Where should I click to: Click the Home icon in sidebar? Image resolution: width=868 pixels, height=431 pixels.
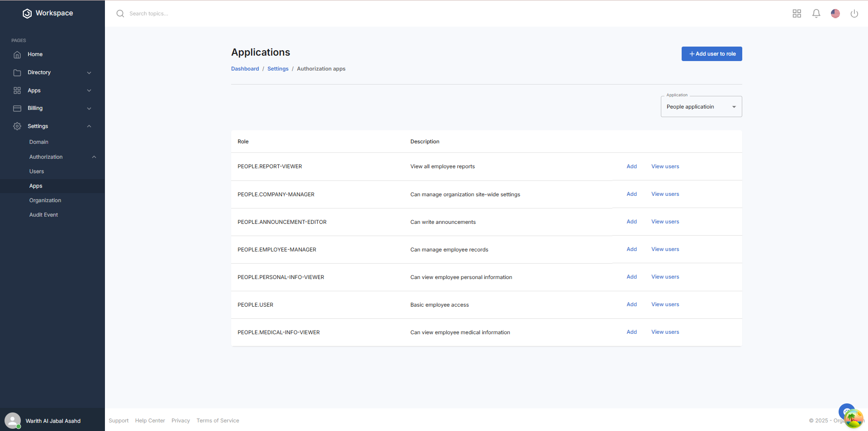click(x=17, y=54)
